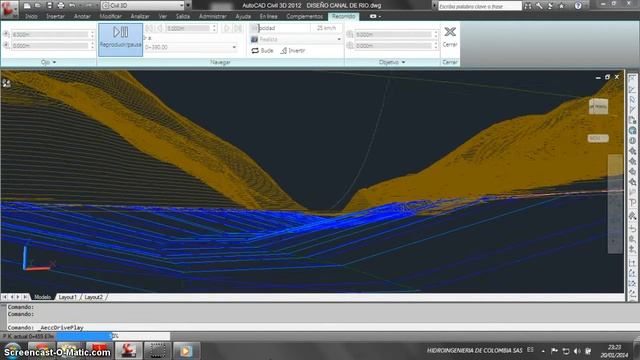Click the volume icon in system tray
640x360 pixels.
click(577, 351)
